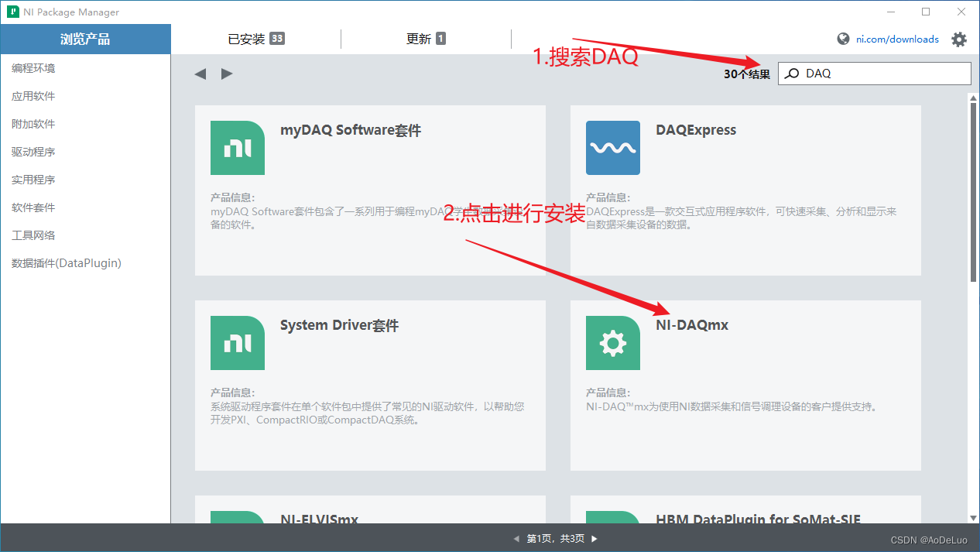The image size is (980, 552).
Task: Click the NI-DAQmx gear icon
Action: (x=613, y=343)
